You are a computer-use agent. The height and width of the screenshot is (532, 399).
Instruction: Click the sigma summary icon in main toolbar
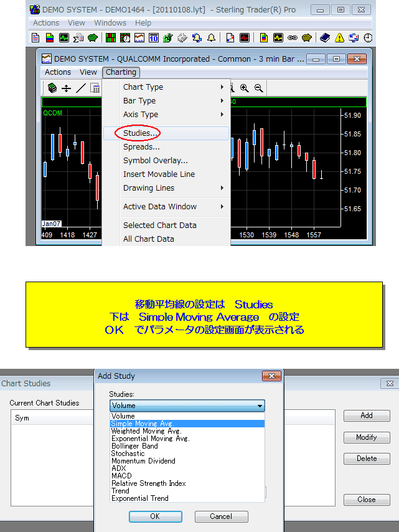coord(78,37)
